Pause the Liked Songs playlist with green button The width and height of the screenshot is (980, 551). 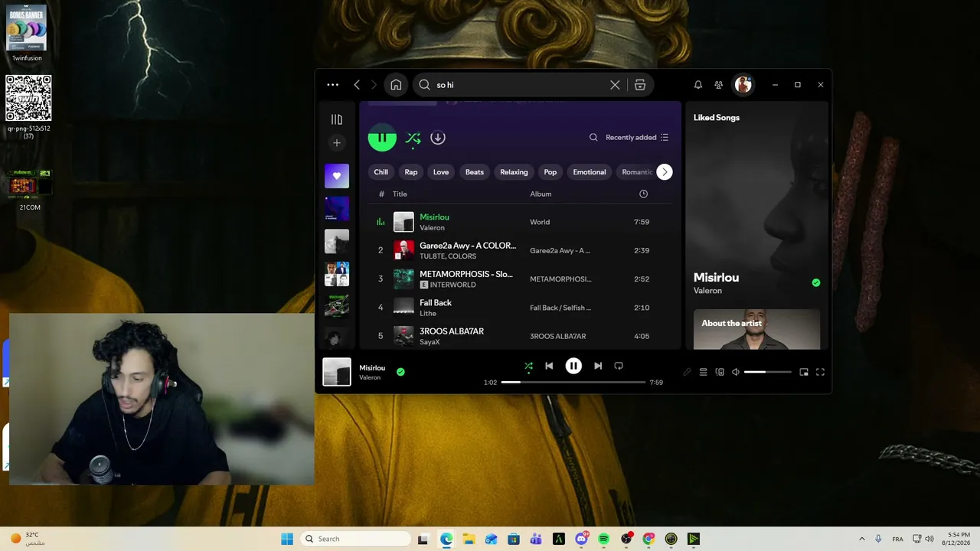pos(382,138)
